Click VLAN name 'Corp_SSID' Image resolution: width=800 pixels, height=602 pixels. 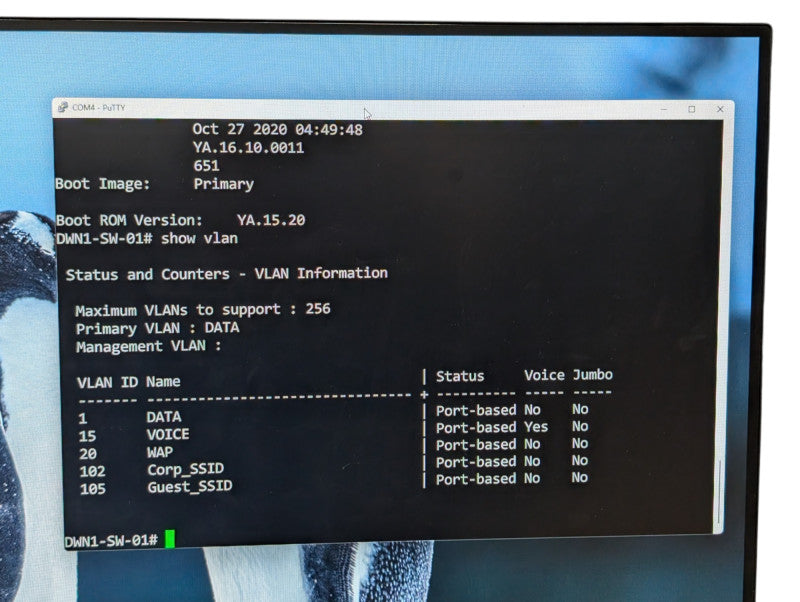coord(186,469)
